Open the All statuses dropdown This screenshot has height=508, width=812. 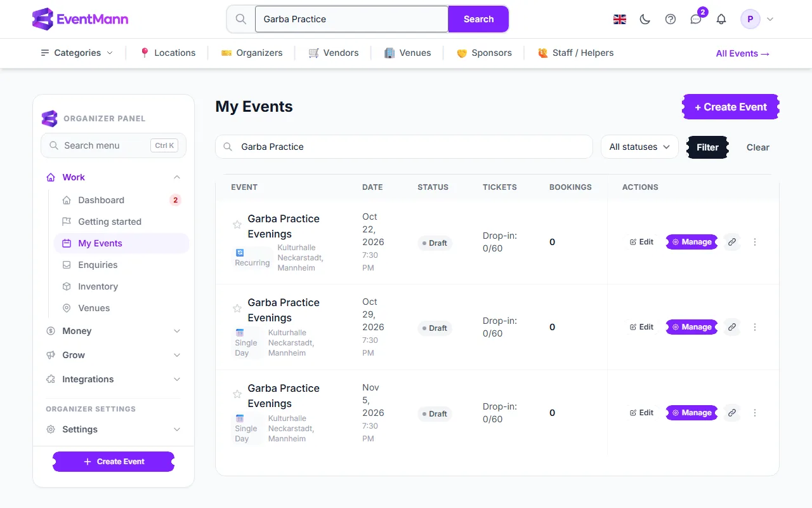coord(639,147)
